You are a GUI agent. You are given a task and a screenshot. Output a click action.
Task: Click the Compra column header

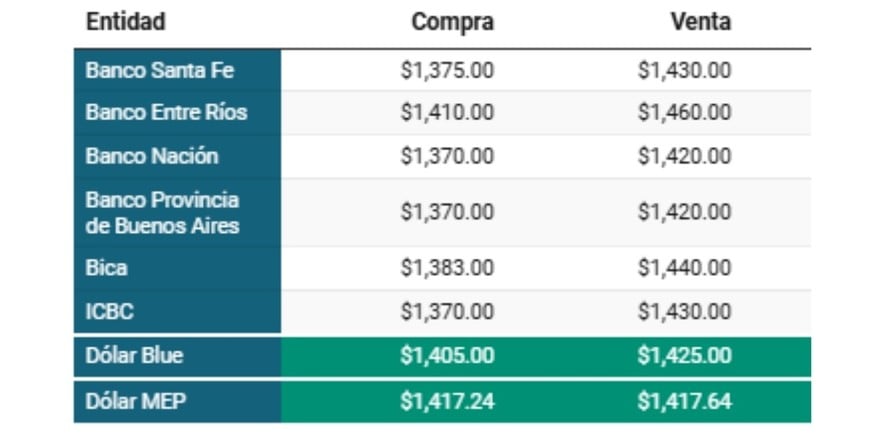[452, 22]
